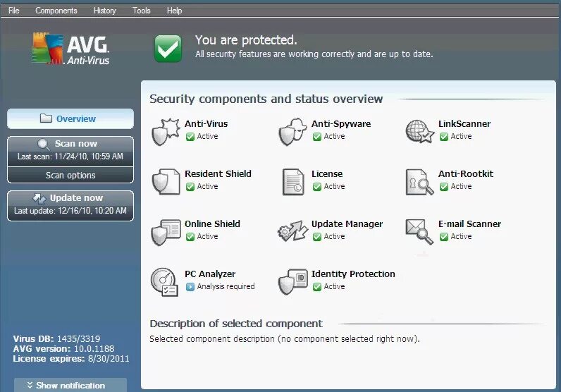Click the Update Manager Active green check
561x392 pixels.
click(x=317, y=237)
